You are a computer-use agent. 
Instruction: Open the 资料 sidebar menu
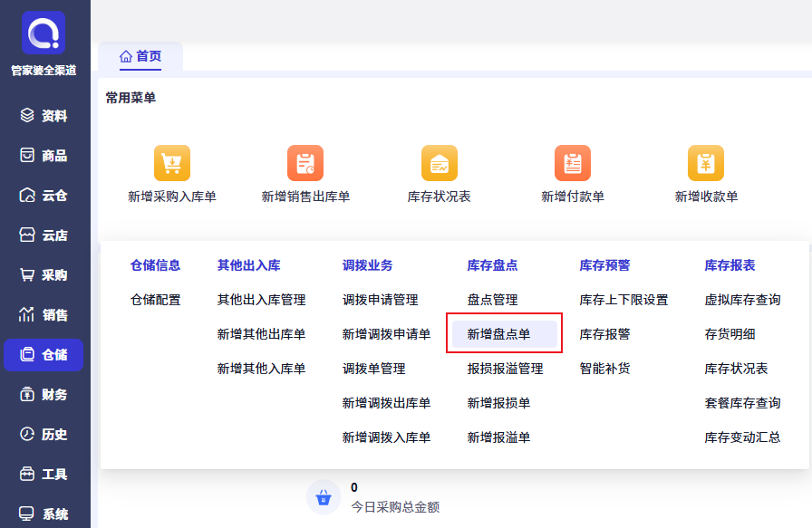pos(43,115)
